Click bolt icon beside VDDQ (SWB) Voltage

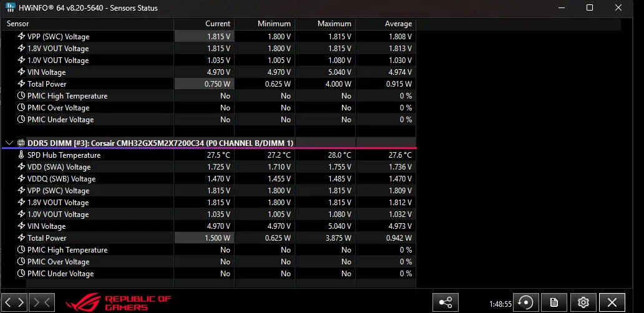[21, 179]
